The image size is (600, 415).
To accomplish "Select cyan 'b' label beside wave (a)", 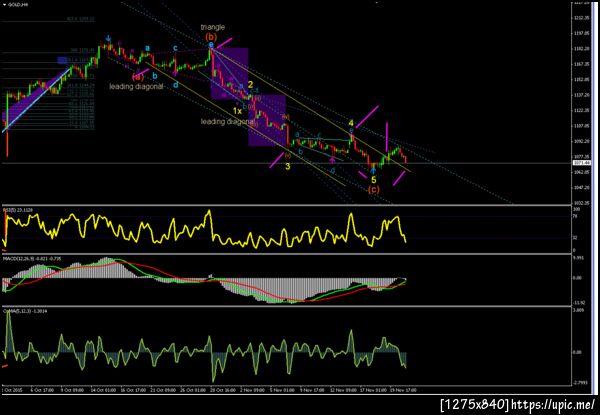I will tap(155, 76).
